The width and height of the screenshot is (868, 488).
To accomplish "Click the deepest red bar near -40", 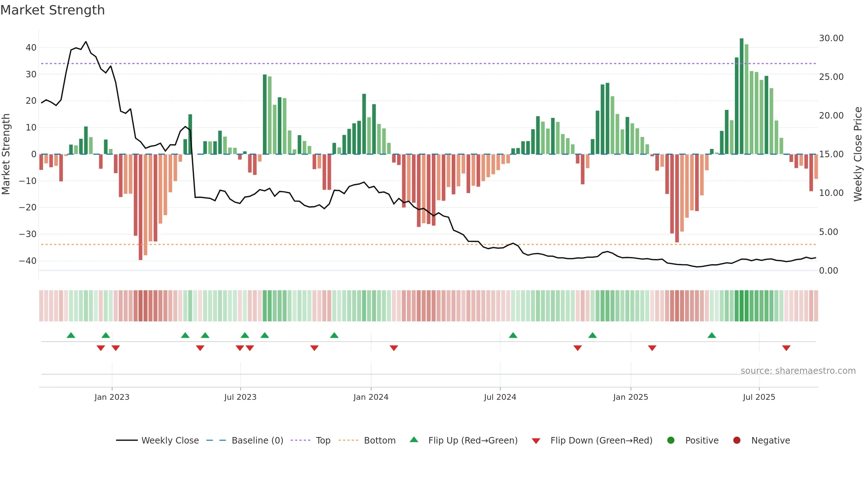I will pos(140,207).
